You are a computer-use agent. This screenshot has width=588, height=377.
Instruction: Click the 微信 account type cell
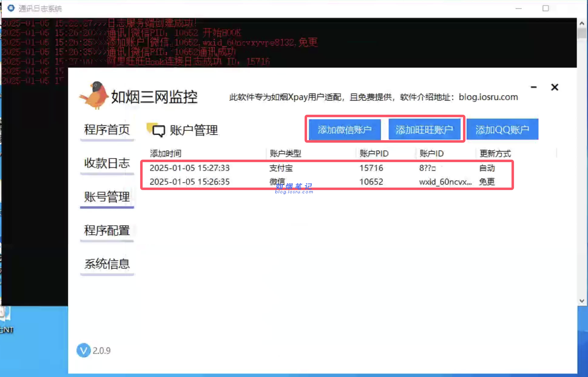tap(277, 182)
